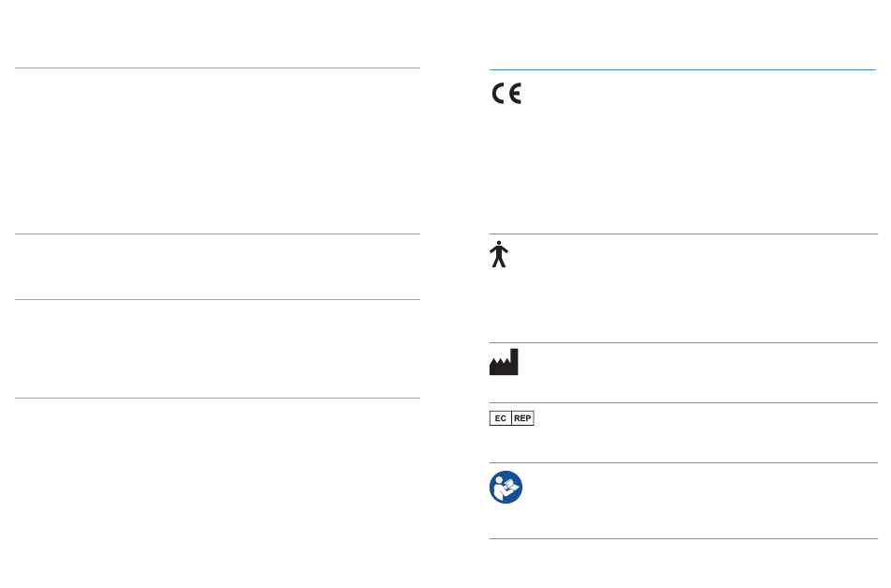891x588 pixels.
Task: Click the black factory manufacturer symbol
Action: pyautogui.click(x=504, y=362)
